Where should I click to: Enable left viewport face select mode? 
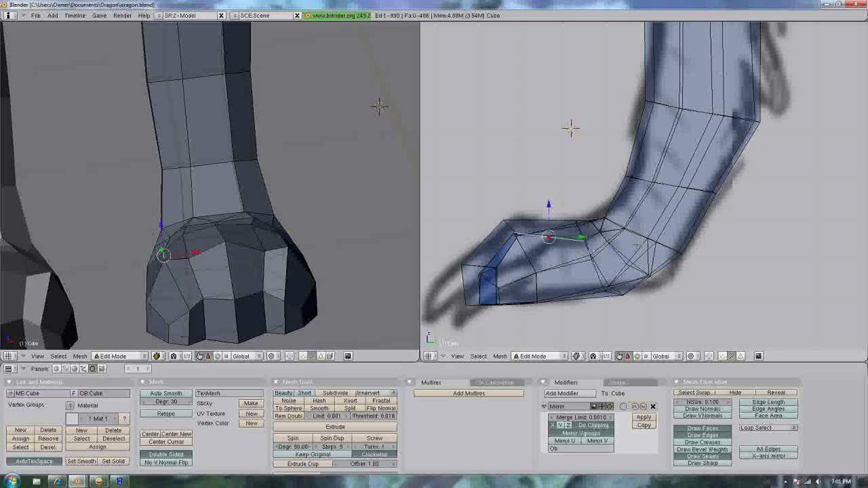(321, 356)
